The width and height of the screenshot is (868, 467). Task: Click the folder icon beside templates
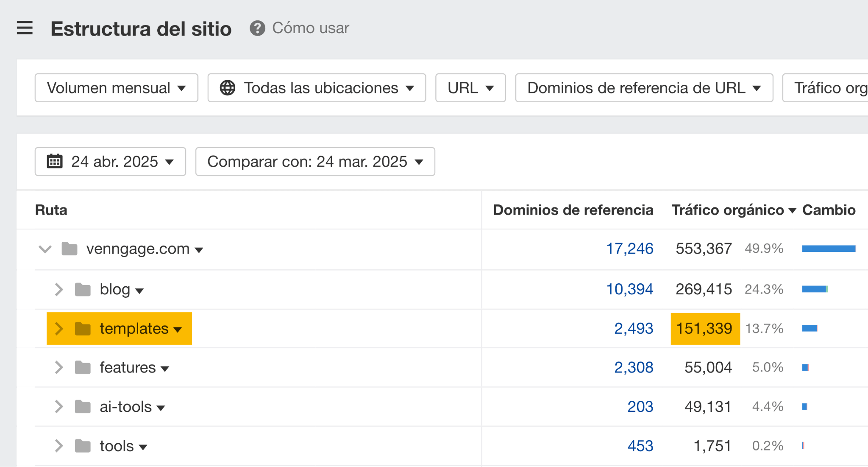(x=83, y=328)
